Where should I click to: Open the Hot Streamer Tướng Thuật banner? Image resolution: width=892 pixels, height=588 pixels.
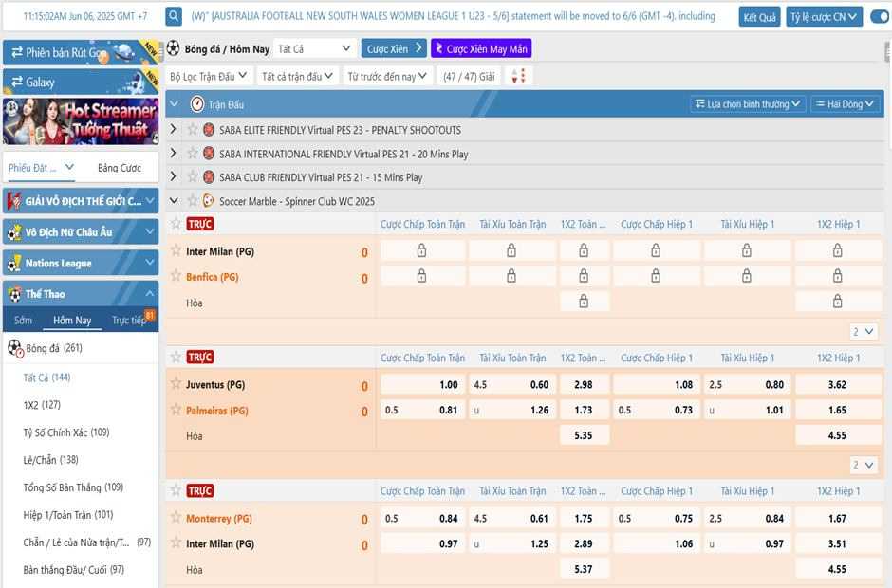pos(81,121)
